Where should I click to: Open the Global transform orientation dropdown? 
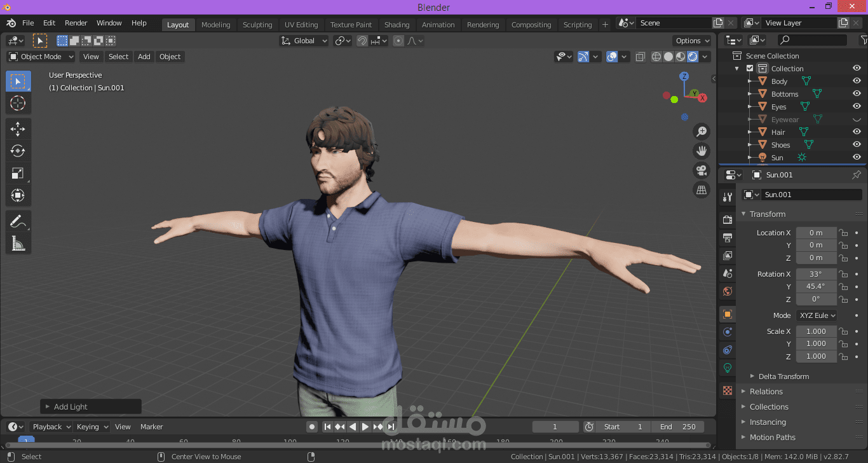(303, 40)
